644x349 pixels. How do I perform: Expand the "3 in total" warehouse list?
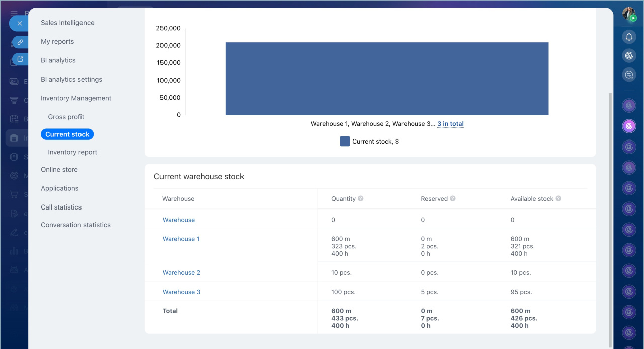tap(450, 124)
